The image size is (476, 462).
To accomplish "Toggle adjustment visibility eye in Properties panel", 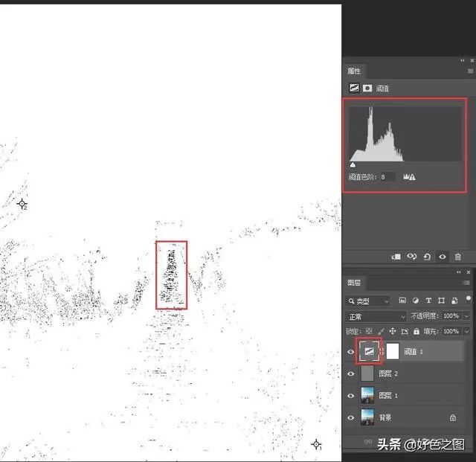I will coord(443,257).
